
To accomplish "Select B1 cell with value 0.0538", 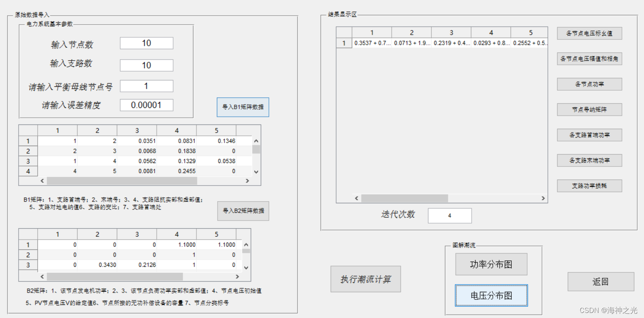I will [216, 161].
